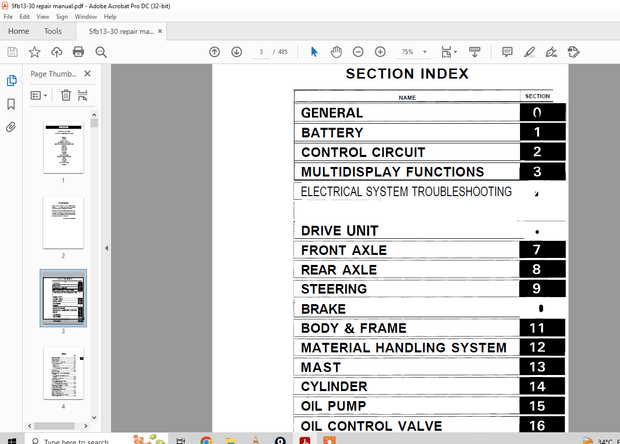This screenshot has width=620, height=444.
Task: Add a comment with sticky note icon
Action: click(507, 52)
